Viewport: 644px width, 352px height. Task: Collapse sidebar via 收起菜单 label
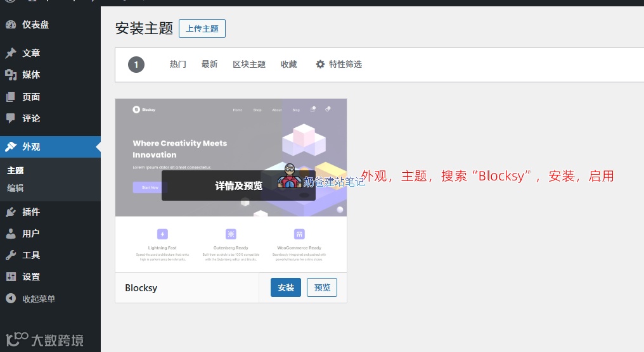coord(39,299)
